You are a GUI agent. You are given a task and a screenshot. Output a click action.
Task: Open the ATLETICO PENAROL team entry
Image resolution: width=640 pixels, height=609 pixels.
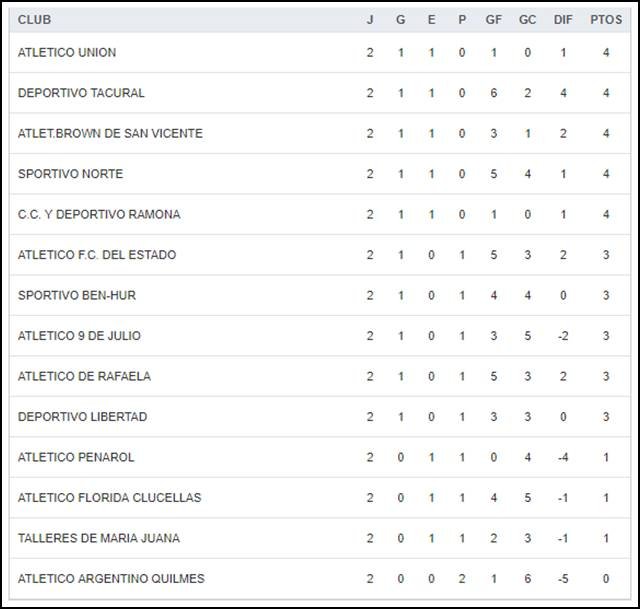76,458
